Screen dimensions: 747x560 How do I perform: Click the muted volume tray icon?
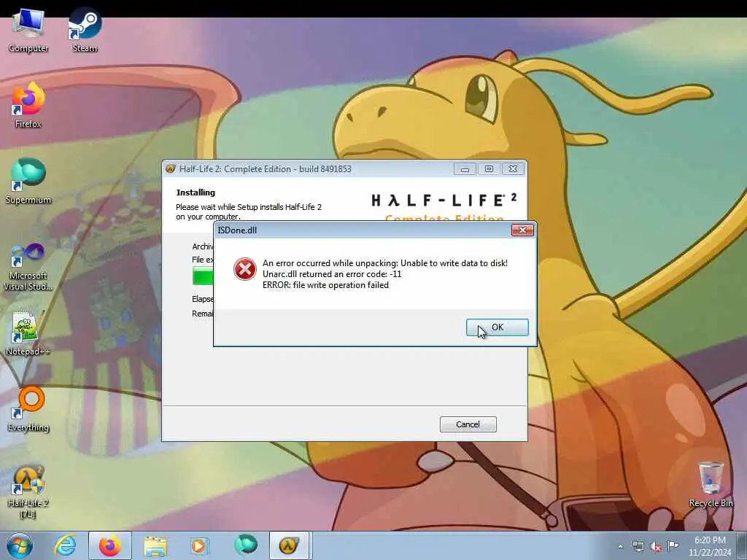656,546
